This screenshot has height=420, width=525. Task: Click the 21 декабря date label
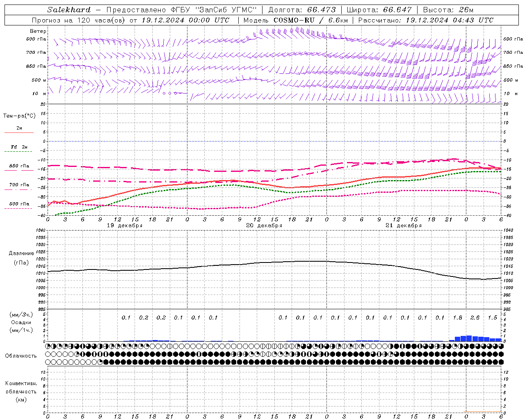(404, 226)
